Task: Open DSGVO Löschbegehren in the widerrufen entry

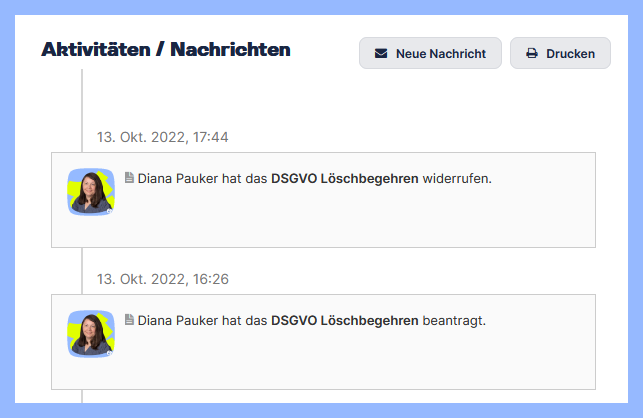Action: (344, 179)
